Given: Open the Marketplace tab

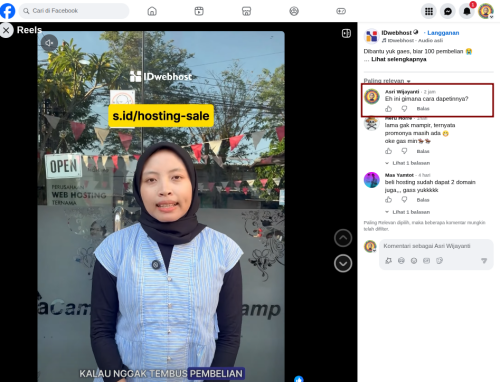Looking at the screenshot, I should [x=246, y=11].
